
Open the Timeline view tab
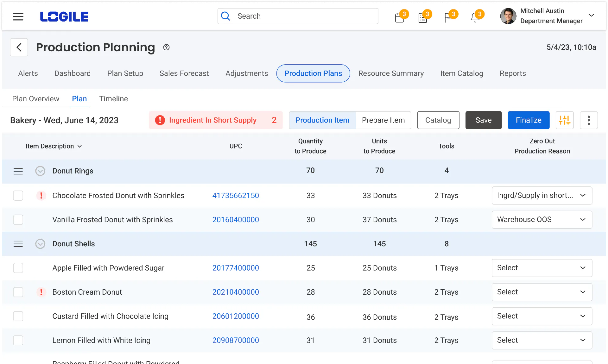(x=113, y=98)
